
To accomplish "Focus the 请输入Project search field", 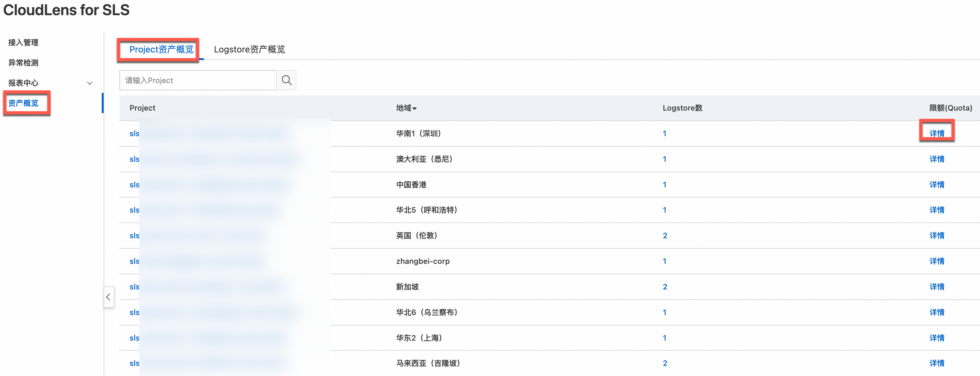I will 198,80.
